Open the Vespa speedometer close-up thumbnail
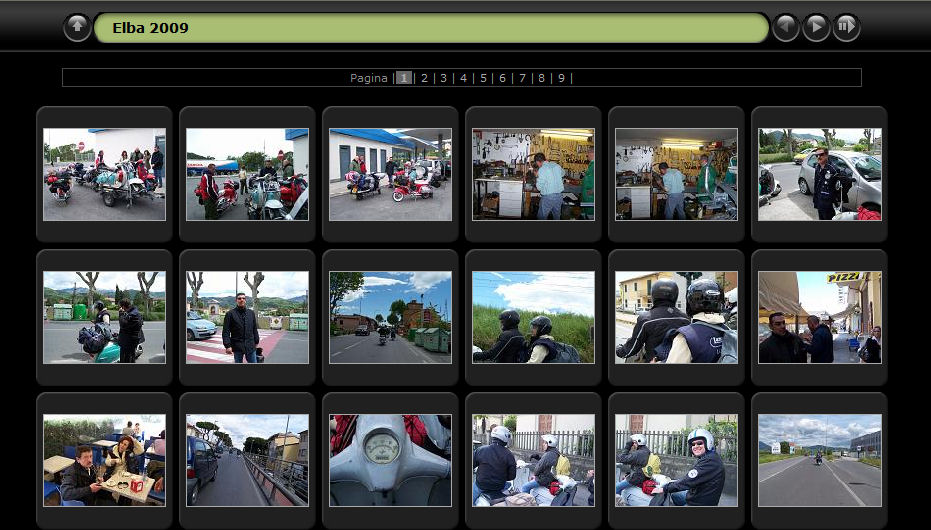 click(390, 460)
